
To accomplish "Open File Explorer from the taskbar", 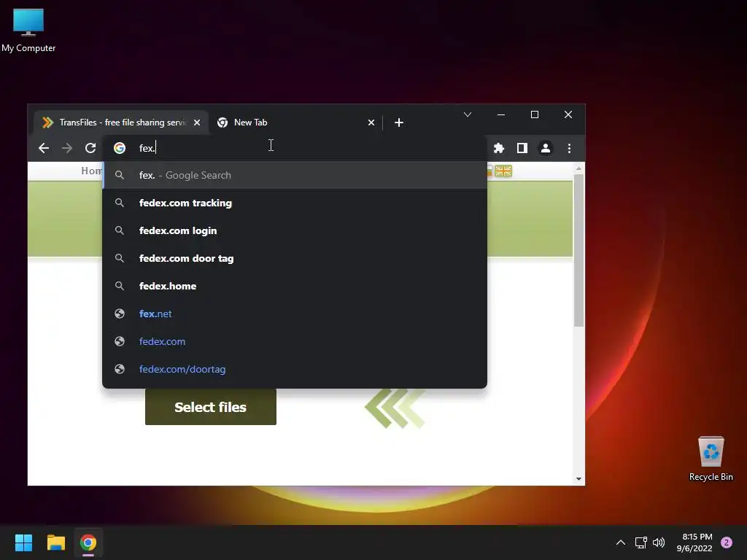I will click(55, 542).
